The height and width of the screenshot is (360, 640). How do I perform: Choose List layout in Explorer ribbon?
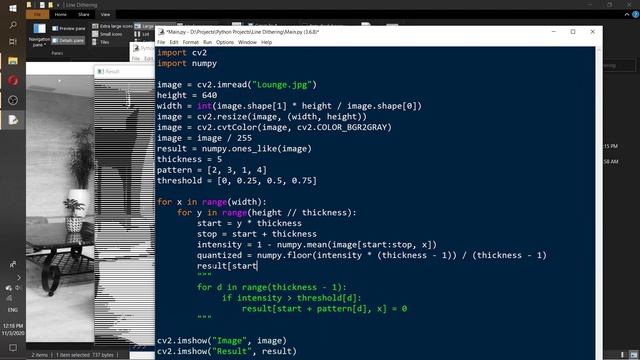click(142, 34)
